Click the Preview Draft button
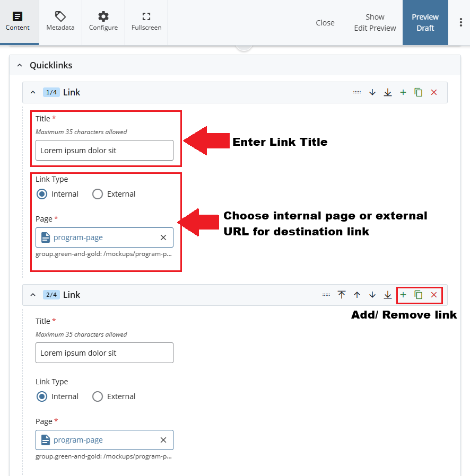The image size is (470, 476). click(425, 22)
